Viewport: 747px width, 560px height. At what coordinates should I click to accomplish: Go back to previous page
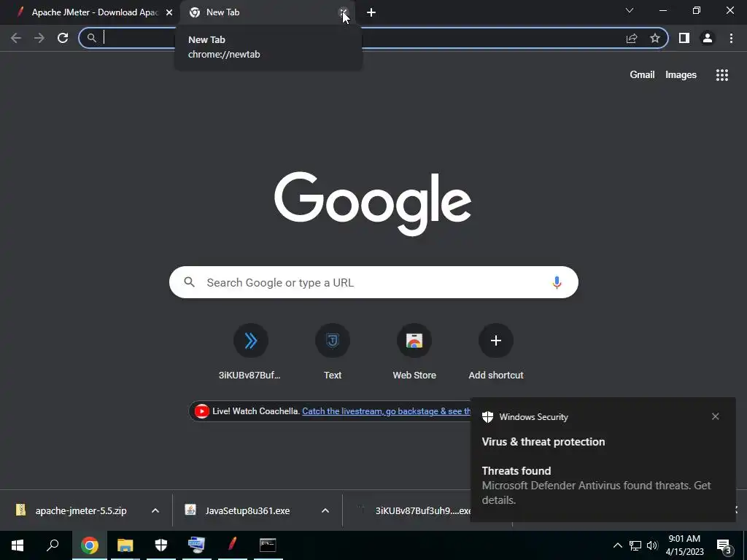[x=16, y=38]
